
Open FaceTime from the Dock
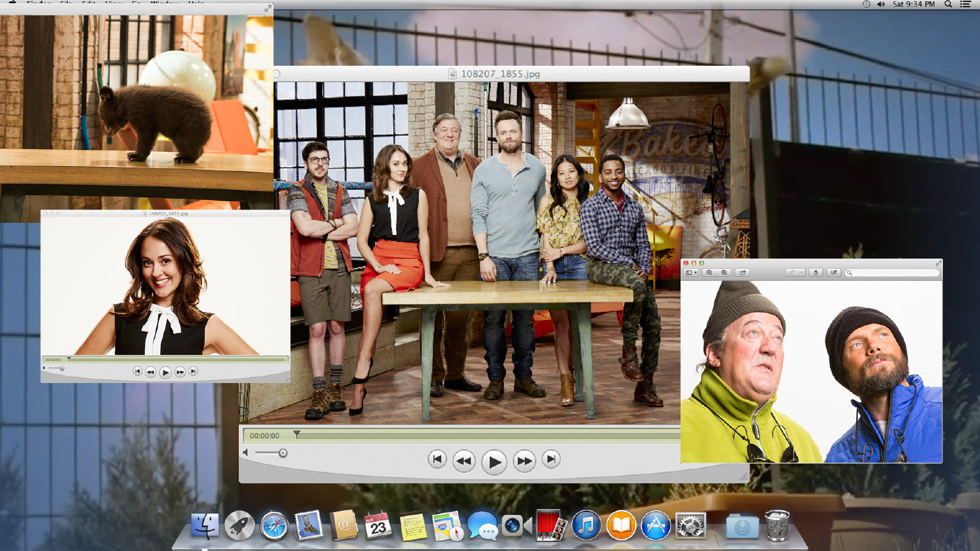pyautogui.click(x=516, y=526)
